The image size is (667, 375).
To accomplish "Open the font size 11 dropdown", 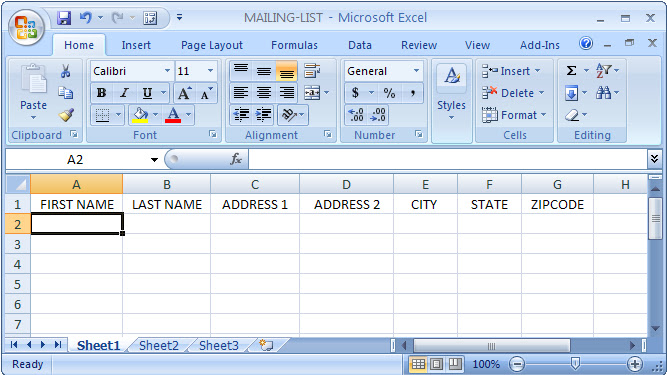I will (210, 71).
